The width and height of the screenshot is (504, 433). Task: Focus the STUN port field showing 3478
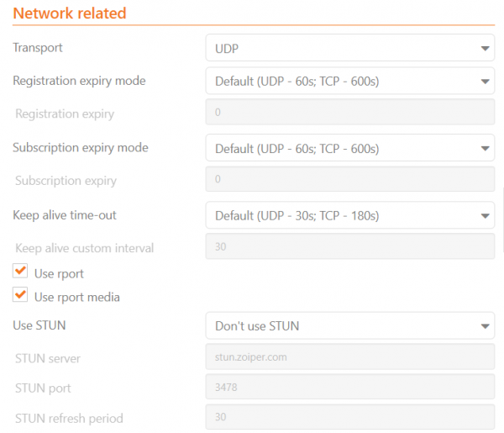click(349, 388)
